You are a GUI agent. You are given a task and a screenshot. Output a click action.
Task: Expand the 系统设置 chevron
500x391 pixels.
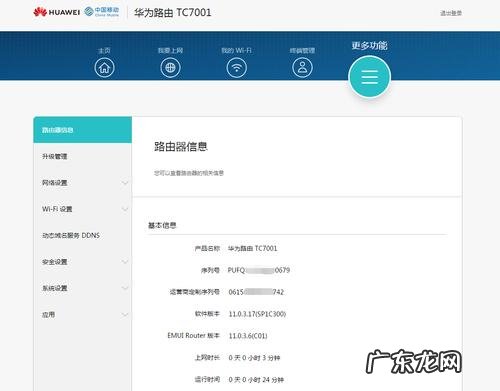coord(125,288)
